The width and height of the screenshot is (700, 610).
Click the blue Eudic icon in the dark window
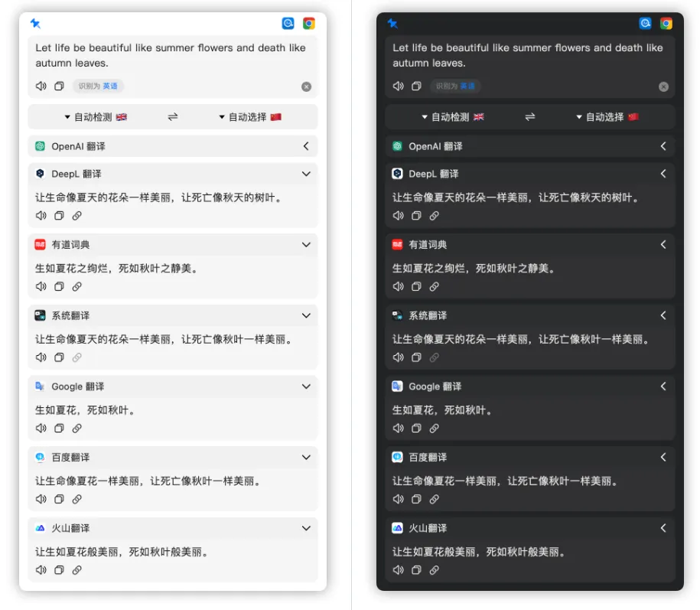tap(646, 24)
